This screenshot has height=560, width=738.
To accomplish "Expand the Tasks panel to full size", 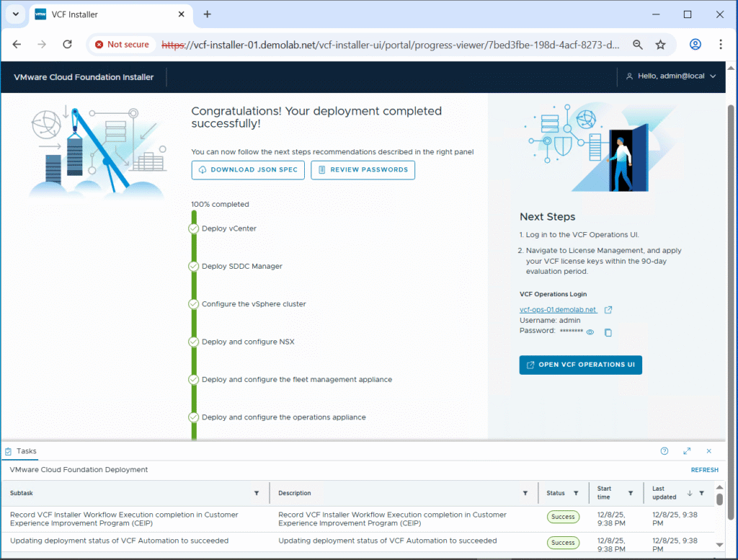I will coord(687,451).
